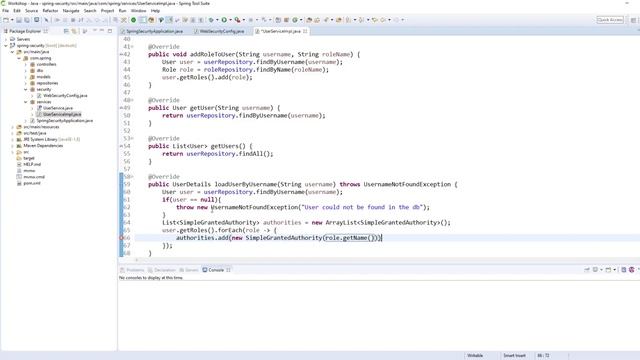The image size is (640, 360).
Task: Open the File menu
Action: 5,11
